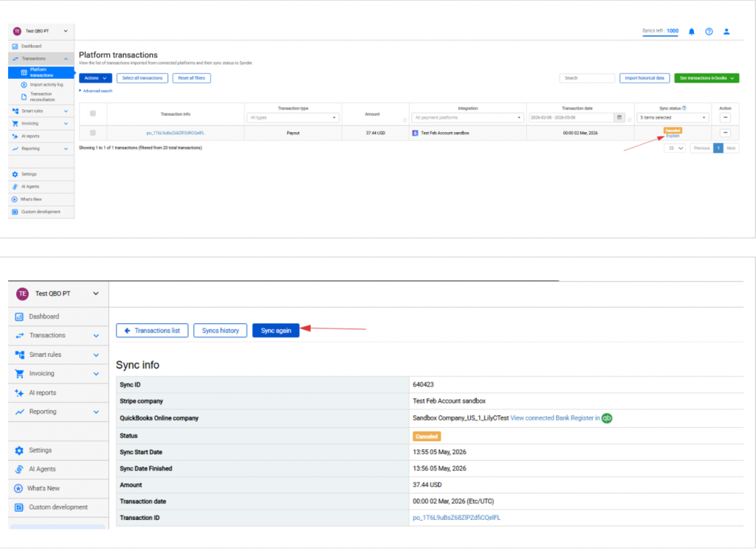The width and height of the screenshot is (756, 551).
Task: Click Settings gear in Sync info page sidebar
Action: coord(19,451)
